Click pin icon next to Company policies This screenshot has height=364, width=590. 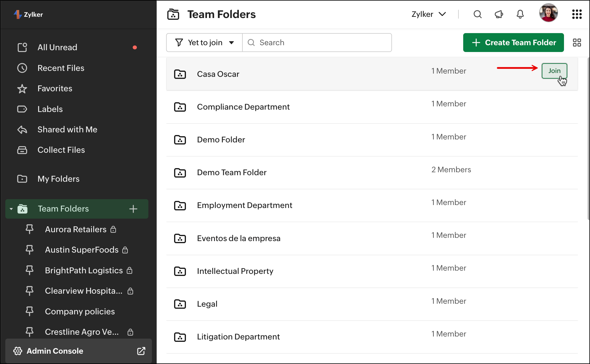pos(30,311)
